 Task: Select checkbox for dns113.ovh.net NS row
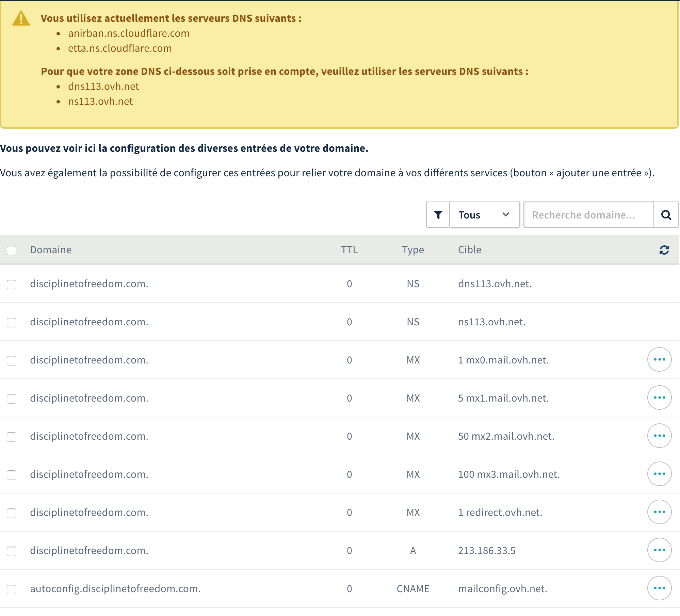[12, 285]
